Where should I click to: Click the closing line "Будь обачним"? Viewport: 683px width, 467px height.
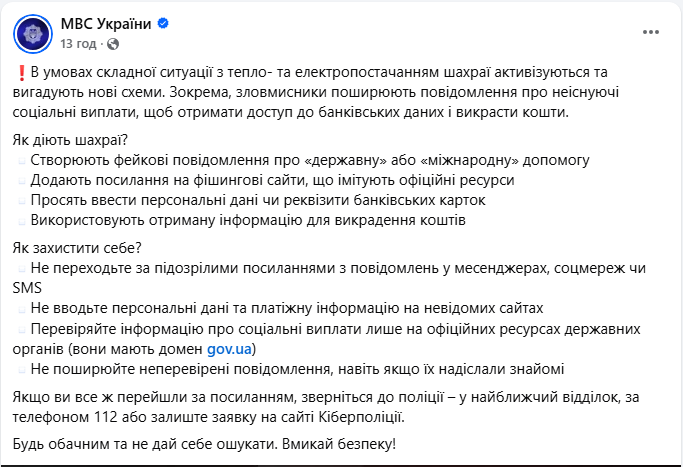[x=206, y=443]
